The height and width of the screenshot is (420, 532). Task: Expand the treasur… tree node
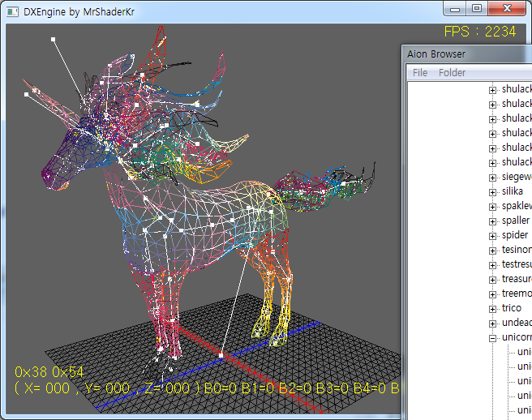(x=492, y=280)
